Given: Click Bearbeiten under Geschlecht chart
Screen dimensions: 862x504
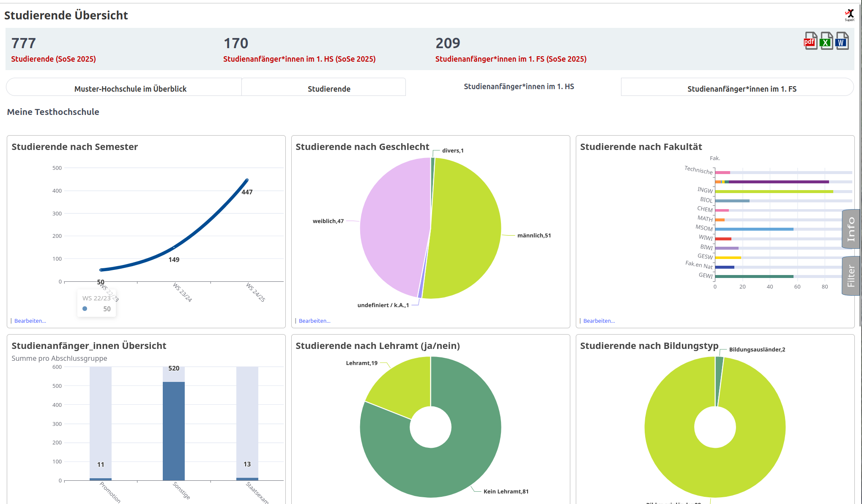Looking at the screenshot, I should click(x=315, y=321).
